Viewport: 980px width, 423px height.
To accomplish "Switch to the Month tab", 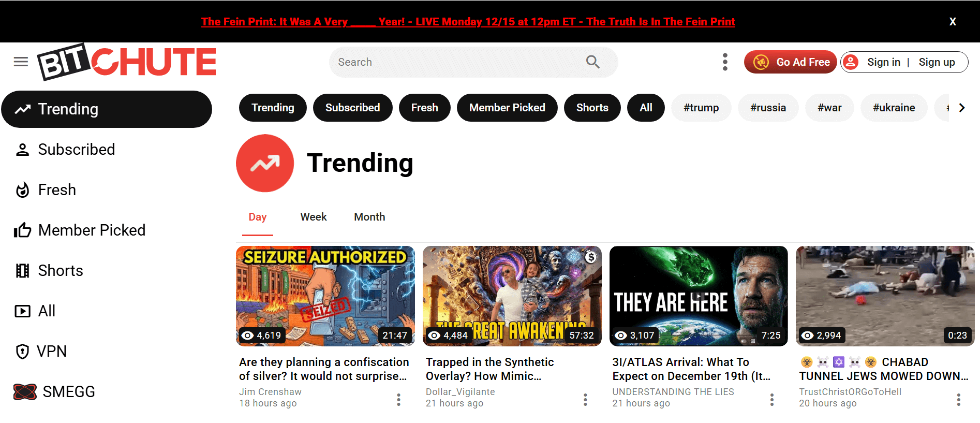I will tap(369, 217).
